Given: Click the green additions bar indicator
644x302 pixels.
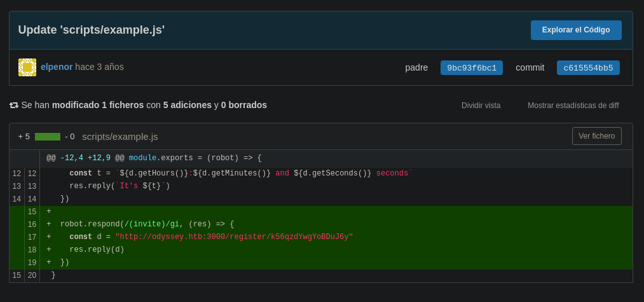Looking at the screenshot, I should pos(48,137).
